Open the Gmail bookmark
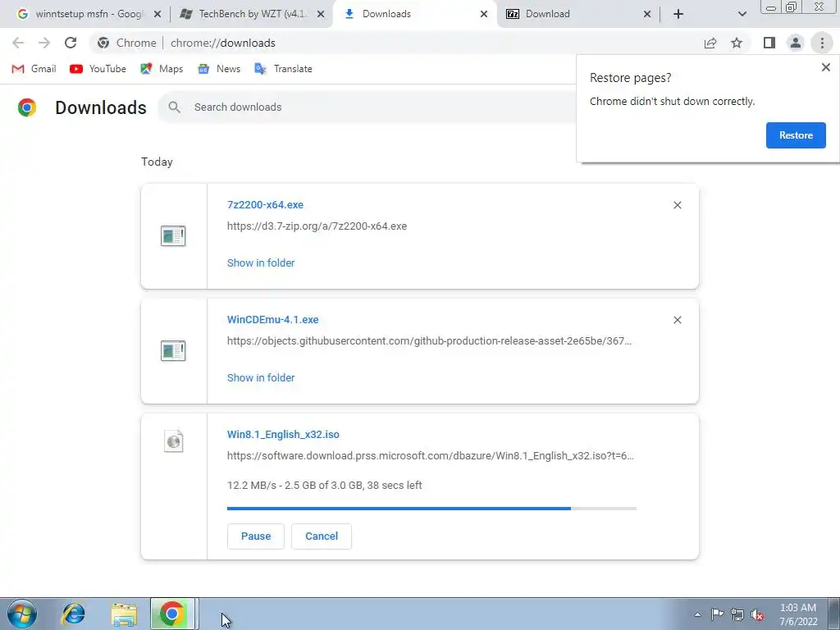Screen dimensions: 840x630 click(x=34, y=69)
